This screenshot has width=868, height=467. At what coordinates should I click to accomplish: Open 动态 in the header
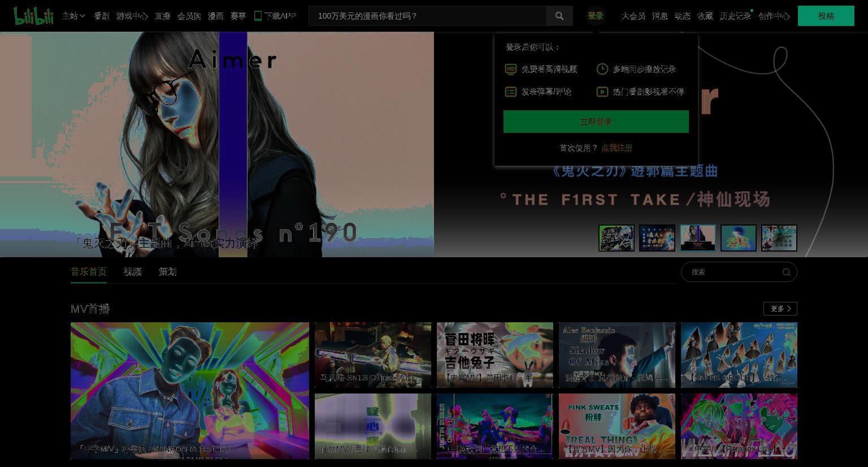683,16
